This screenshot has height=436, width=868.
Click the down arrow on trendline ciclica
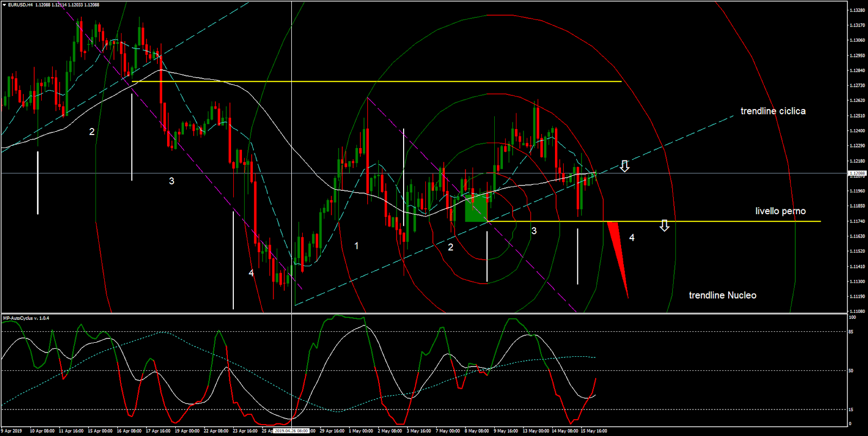625,166
